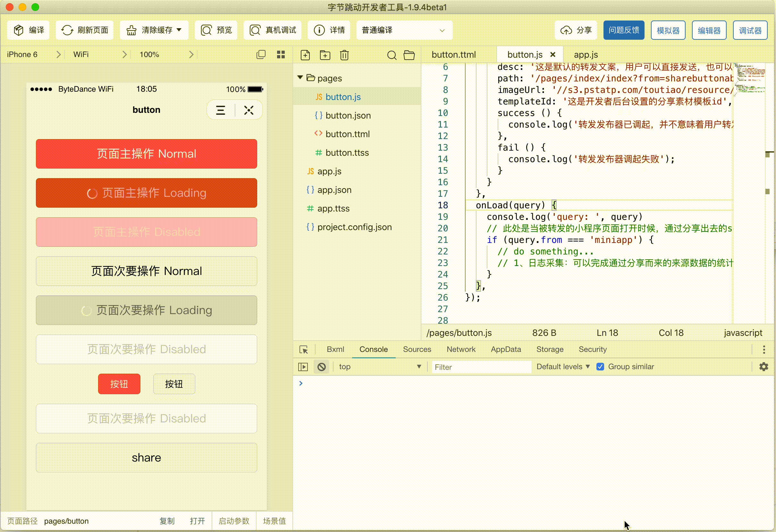
Task: Toggle the 编辑器 editor panel
Action: click(709, 30)
